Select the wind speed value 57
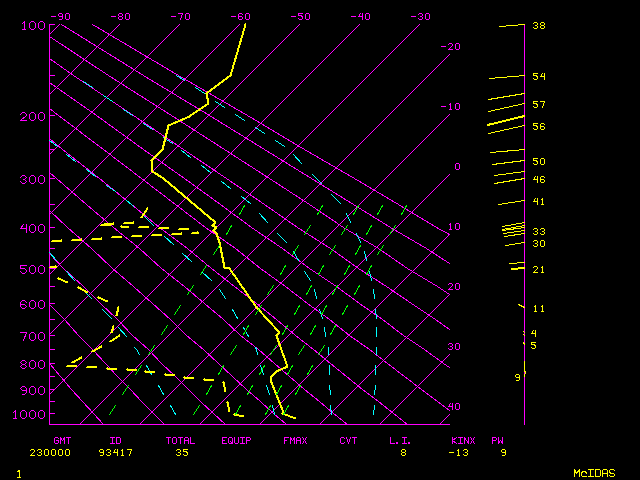 (538, 104)
